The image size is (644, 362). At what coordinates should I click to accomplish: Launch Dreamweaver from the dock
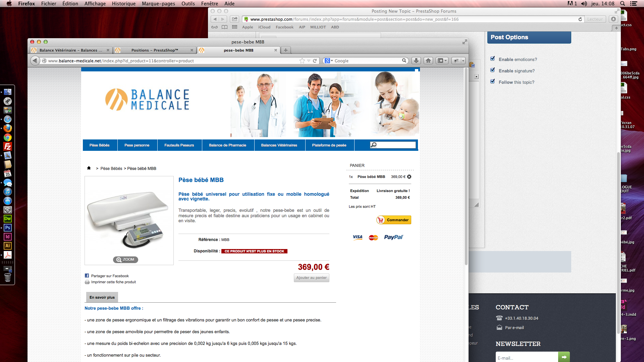pos(8,219)
